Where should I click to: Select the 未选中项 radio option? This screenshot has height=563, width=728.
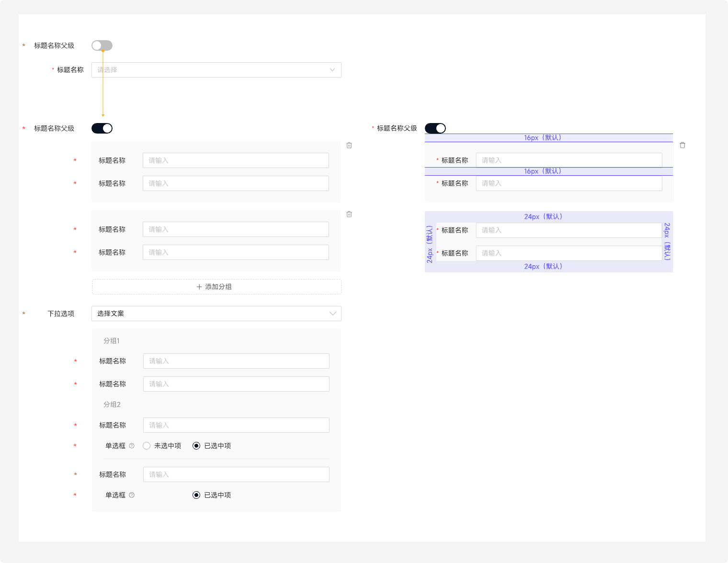click(x=147, y=446)
